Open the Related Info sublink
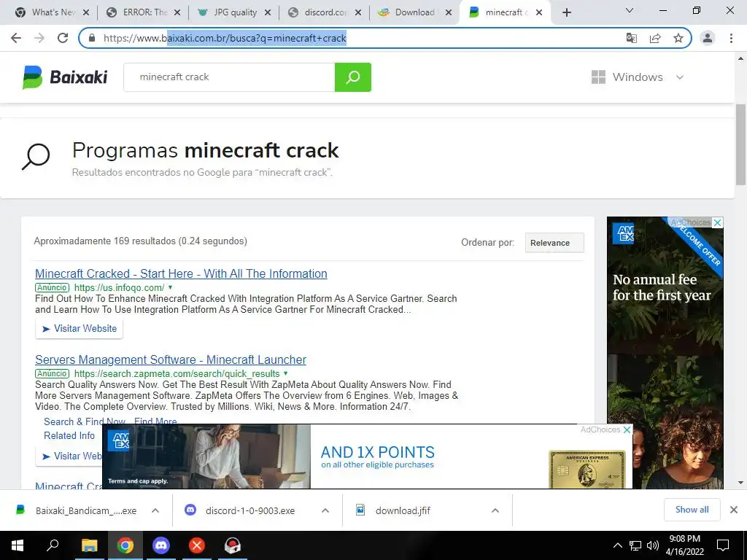747x560 pixels. point(69,436)
